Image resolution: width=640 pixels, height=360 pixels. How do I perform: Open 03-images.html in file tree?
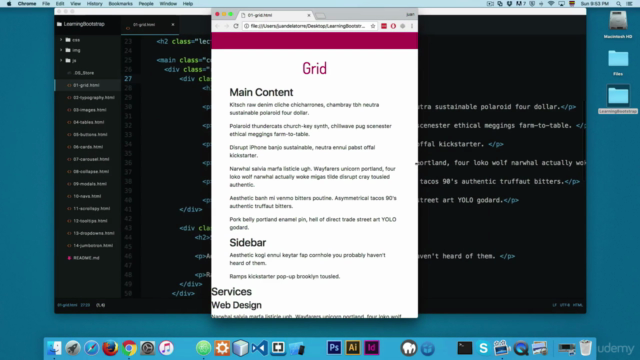89,110
